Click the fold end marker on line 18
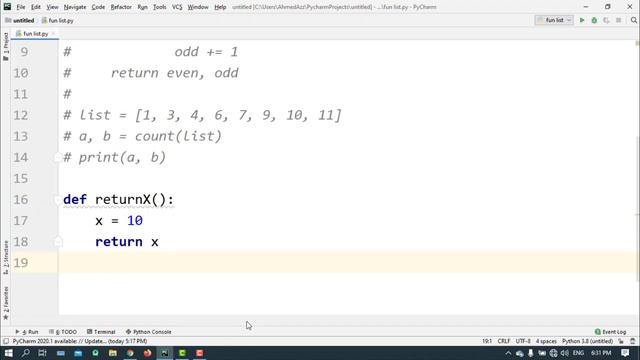Image resolution: width=640 pixels, height=360 pixels. [x=58, y=242]
